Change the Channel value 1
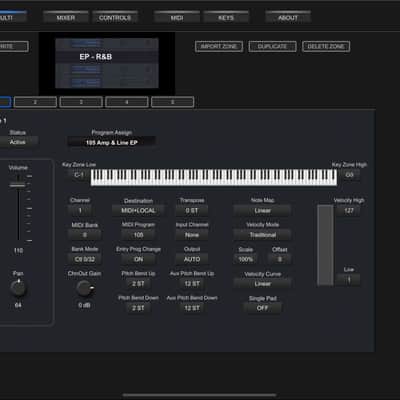The image size is (400, 400). 80,210
